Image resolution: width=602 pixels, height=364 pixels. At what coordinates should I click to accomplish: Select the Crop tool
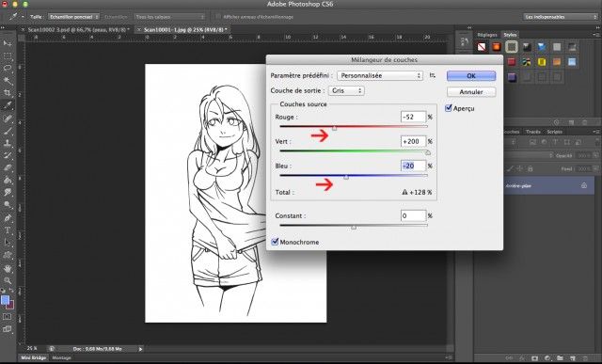click(x=8, y=93)
